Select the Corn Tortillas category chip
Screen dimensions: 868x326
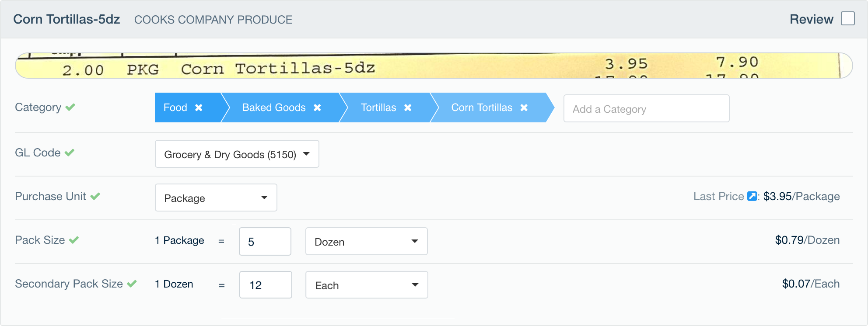[481, 108]
